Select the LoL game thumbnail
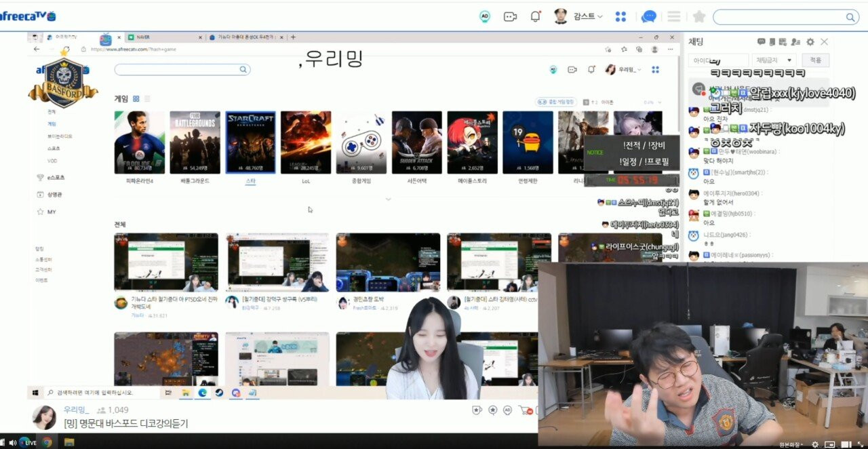 306,142
